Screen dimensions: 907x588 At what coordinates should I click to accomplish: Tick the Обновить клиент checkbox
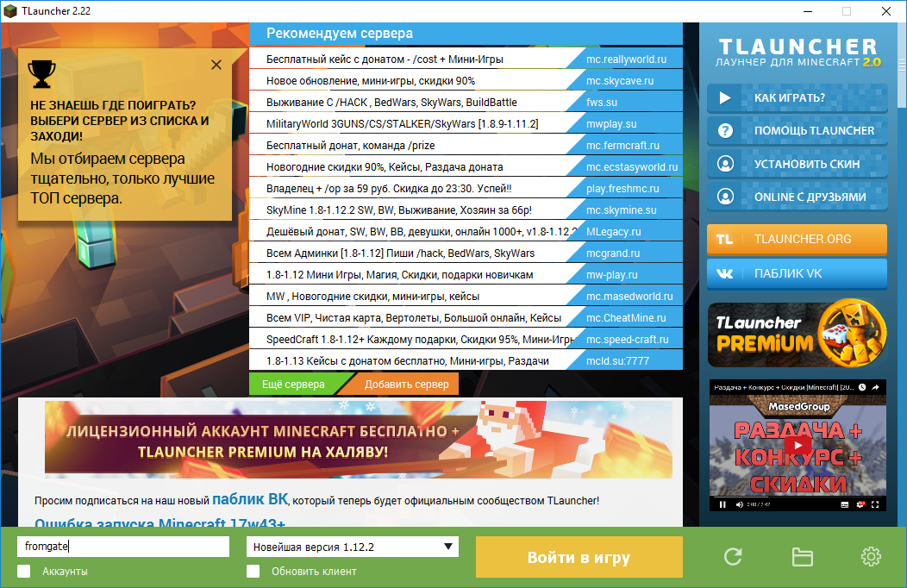point(253,571)
